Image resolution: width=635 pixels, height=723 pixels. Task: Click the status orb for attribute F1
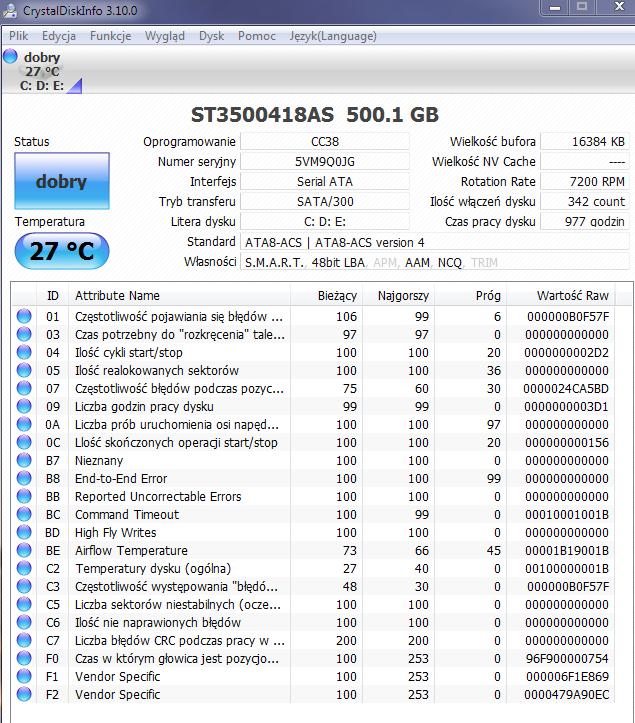(24, 676)
